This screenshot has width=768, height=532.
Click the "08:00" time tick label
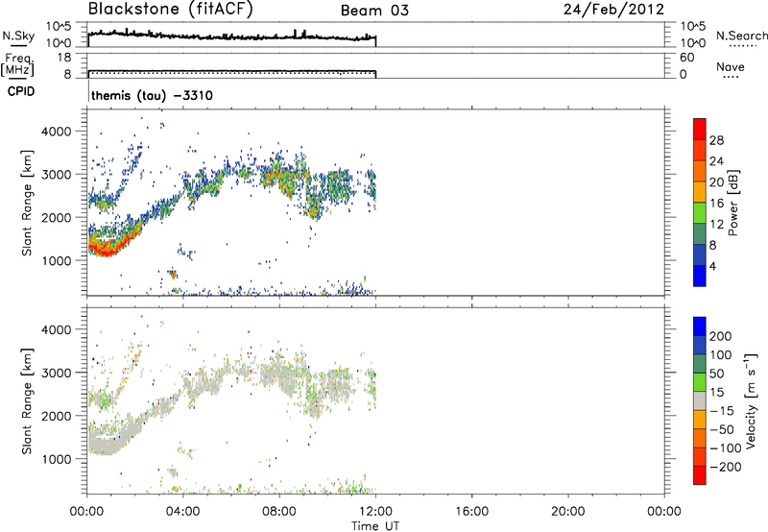click(x=278, y=512)
